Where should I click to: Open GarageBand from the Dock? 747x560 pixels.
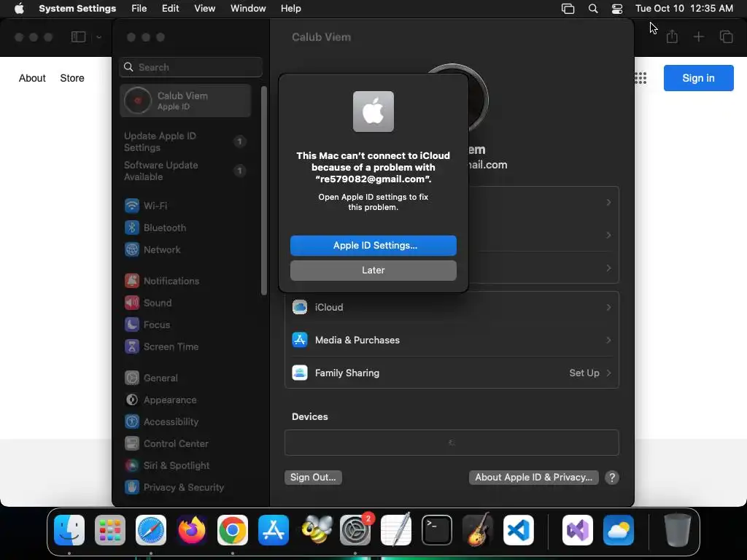[478, 530]
